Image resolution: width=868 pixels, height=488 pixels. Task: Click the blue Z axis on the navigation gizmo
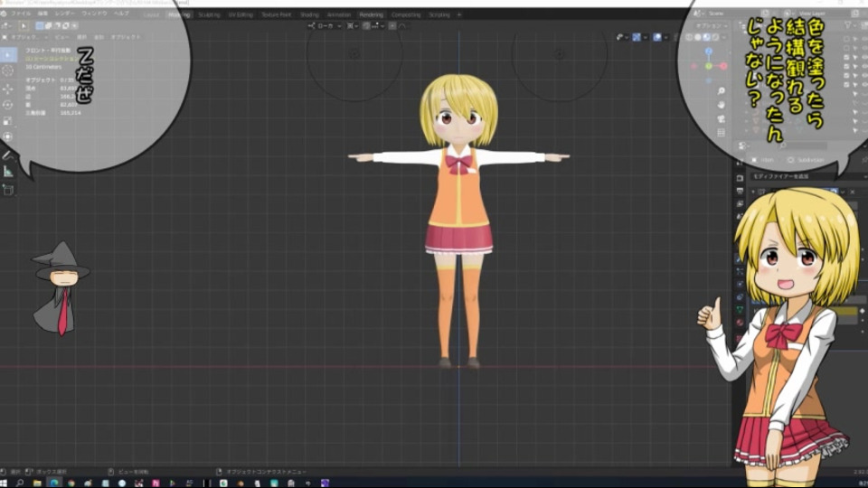pyautogui.click(x=709, y=51)
